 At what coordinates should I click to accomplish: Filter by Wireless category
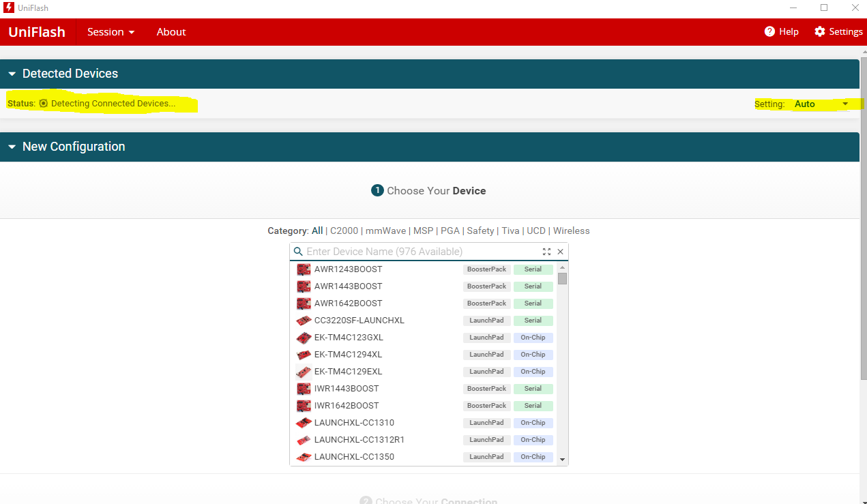(x=572, y=231)
